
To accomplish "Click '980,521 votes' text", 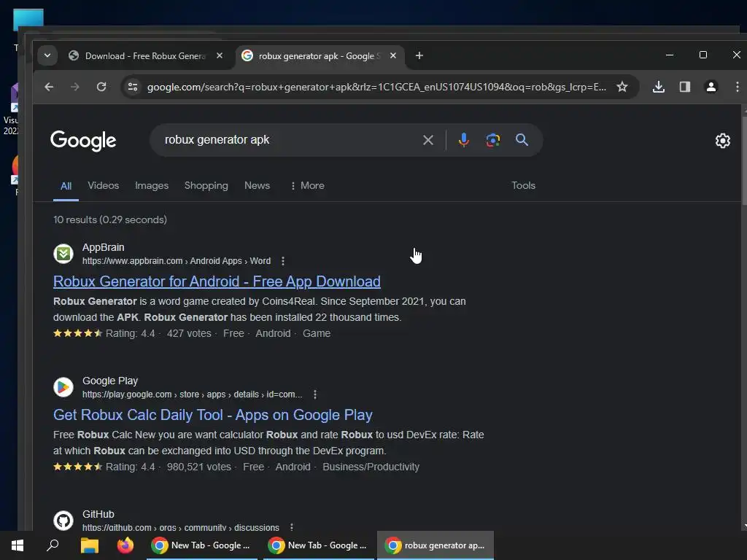I will 198,467.
